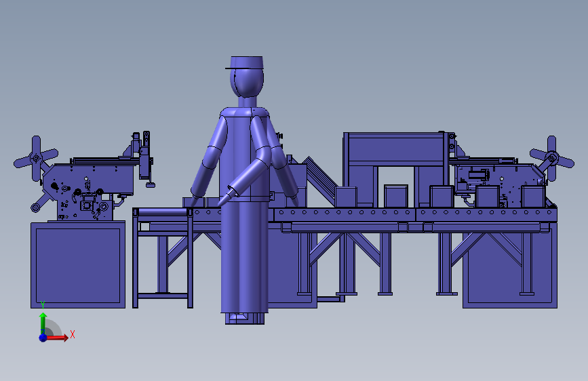The width and height of the screenshot is (588, 381).
Task: Pick the box inside the tunnel opening
Action: [396, 196]
